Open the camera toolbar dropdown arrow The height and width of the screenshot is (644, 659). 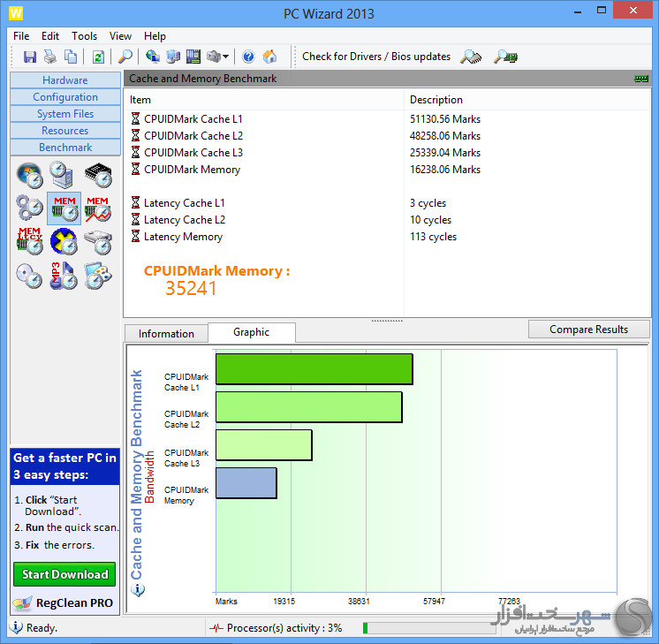(x=226, y=57)
